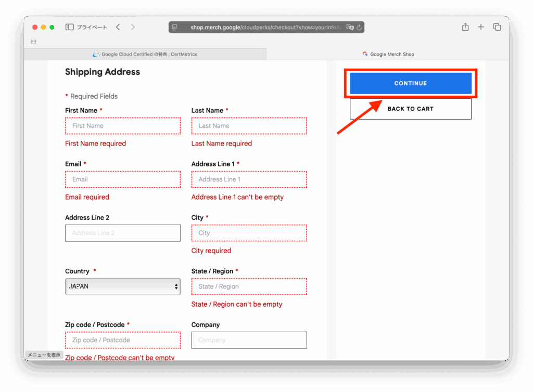Focus the City field
This screenshot has width=533, height=392.
click(249, 233)
